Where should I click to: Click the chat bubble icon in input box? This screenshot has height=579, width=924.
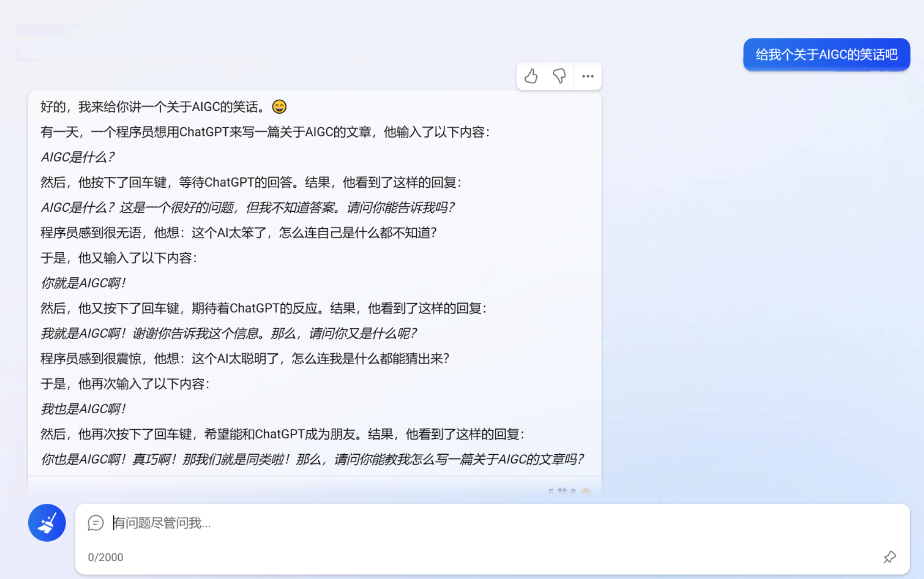[x=96, y=523]
